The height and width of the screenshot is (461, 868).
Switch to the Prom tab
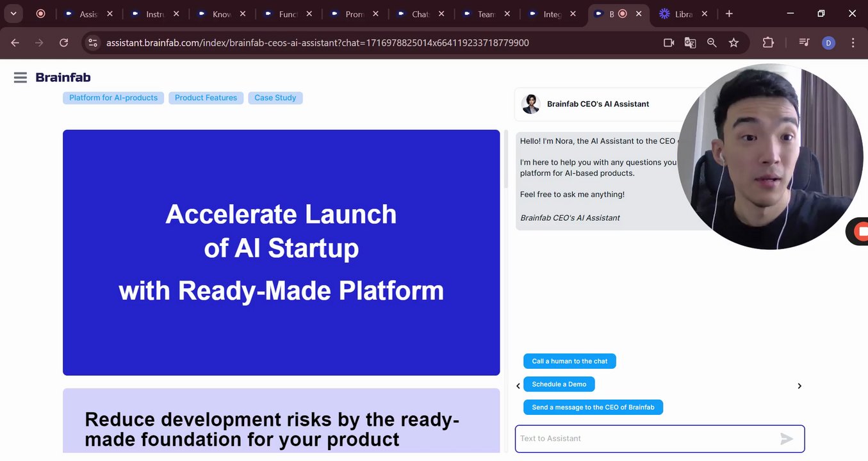(x=354, y=14)
